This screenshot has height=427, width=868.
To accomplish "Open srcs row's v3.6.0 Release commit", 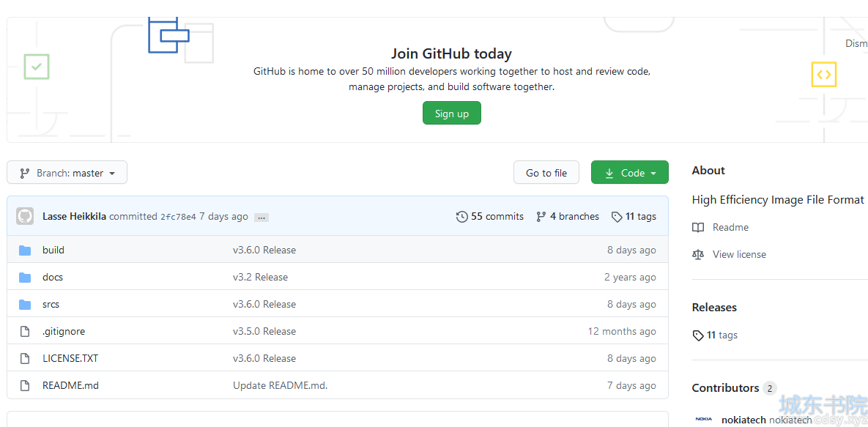I will tap(264, 304).
